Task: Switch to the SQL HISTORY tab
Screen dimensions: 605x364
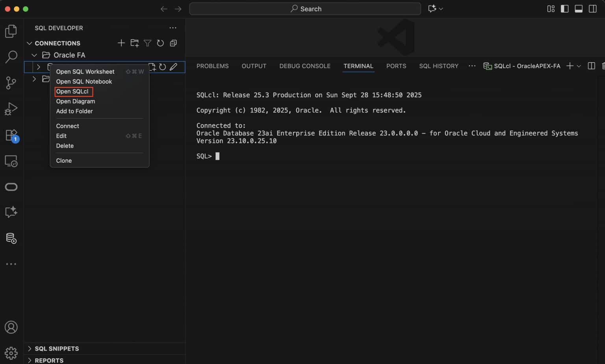Action: (438, 66)
